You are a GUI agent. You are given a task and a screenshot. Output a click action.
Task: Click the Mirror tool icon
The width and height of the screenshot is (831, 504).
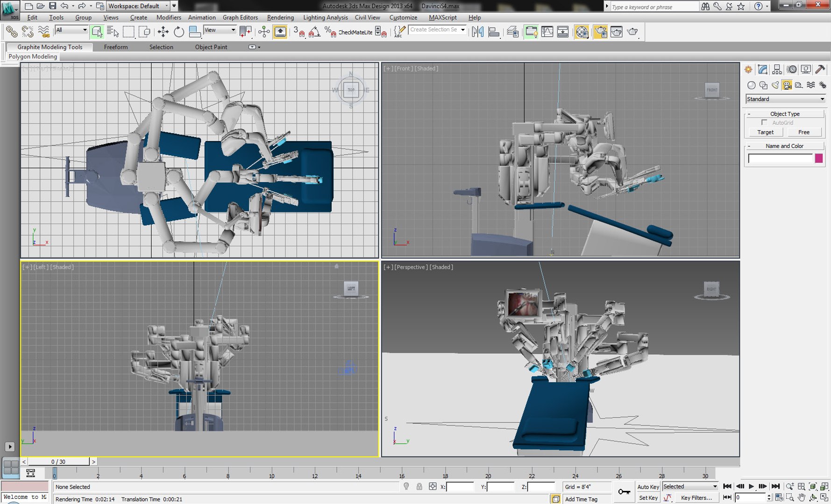477,32
